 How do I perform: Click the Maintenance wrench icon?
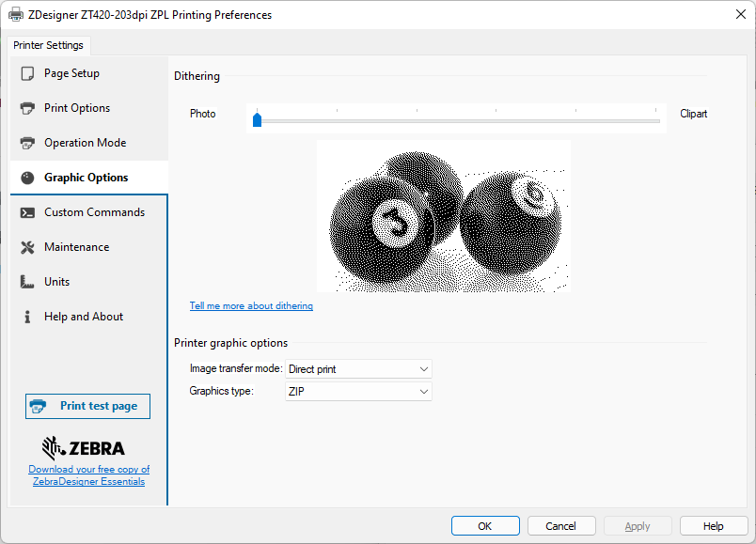coord(27,247)
